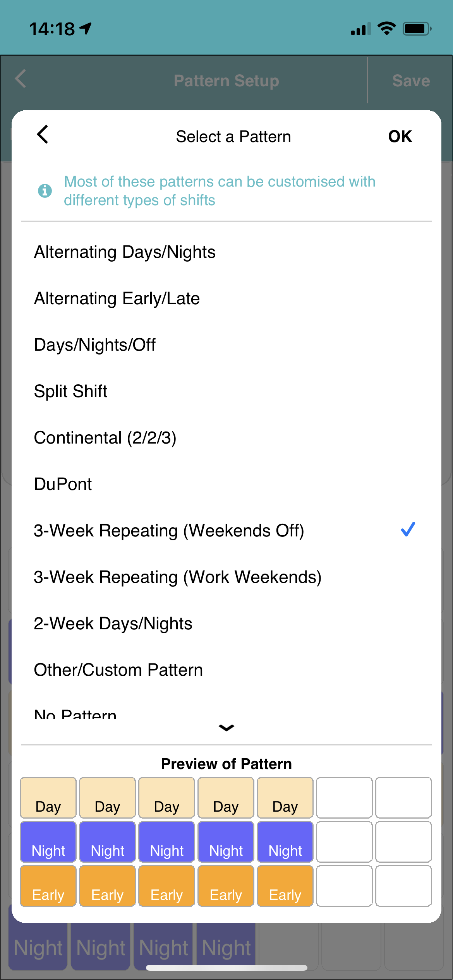Screen dimensions: 453x980
Task: Tap the back chevron on Select a Pattern
Action: 43,136
